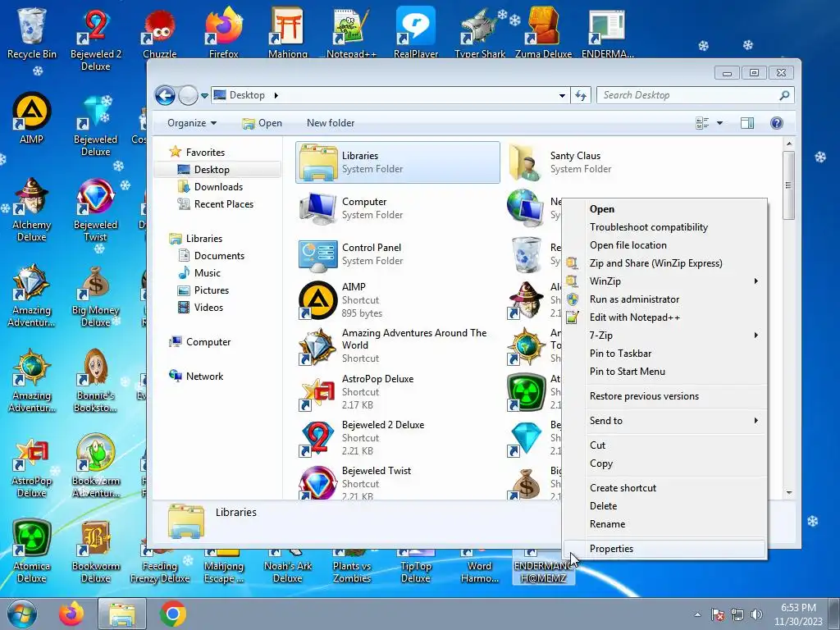Select Bookworm Deluxe desktop icon

coord(95,552)
